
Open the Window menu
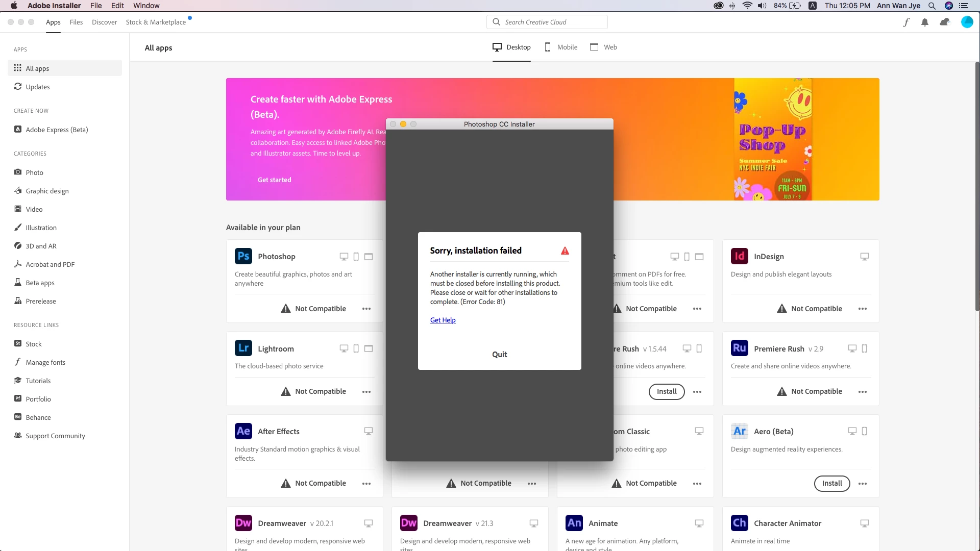click(146, 6)
